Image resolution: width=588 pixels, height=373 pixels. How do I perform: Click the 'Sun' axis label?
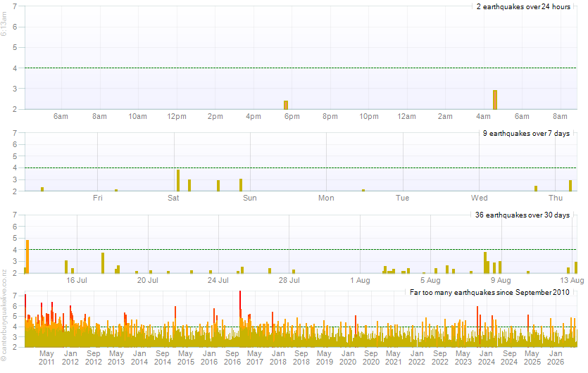250,198
